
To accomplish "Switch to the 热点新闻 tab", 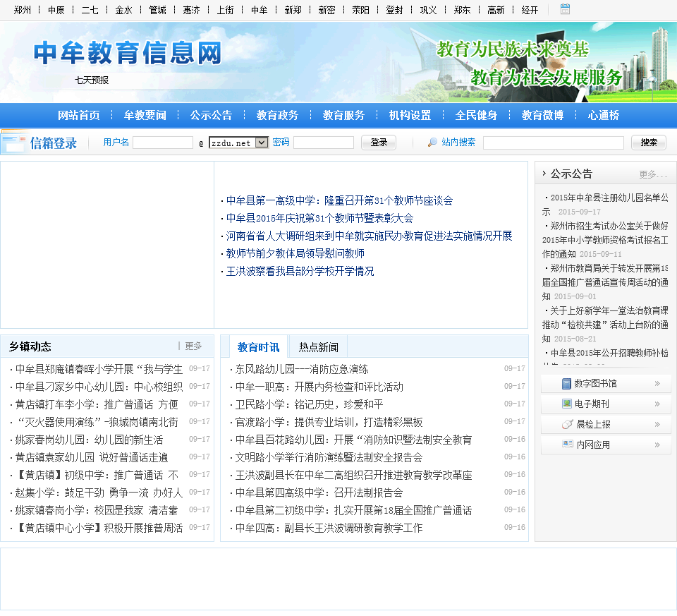I will click(318, 347).
